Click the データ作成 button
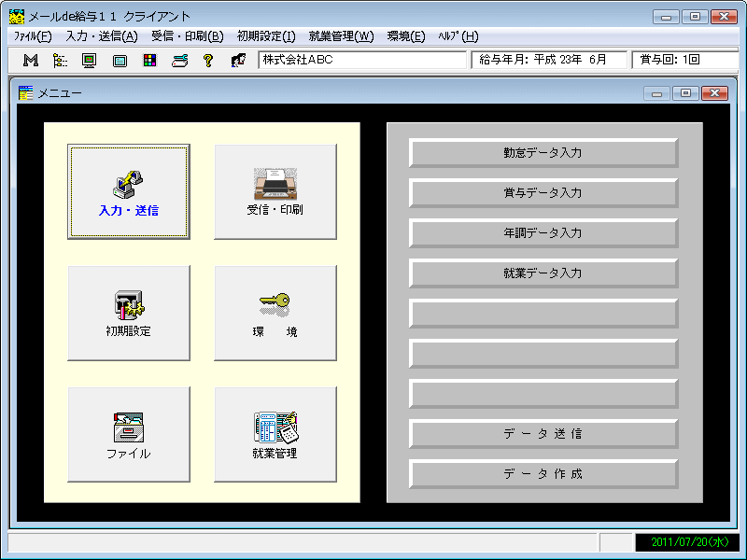 coord(543,474)
